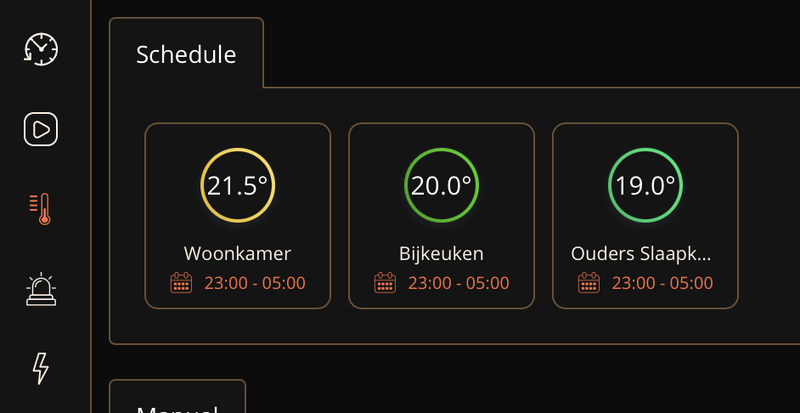
Task: Click the Ouders Slaapkamer calendar icon
Action: tap(589, 283)
